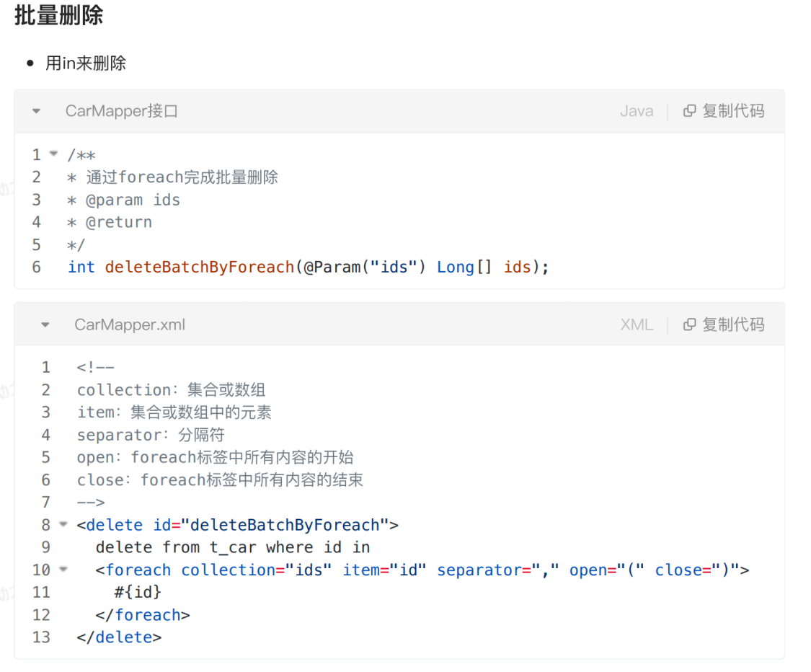
Task: Fold the foreach tag at line 10
Action: [63, 569]
